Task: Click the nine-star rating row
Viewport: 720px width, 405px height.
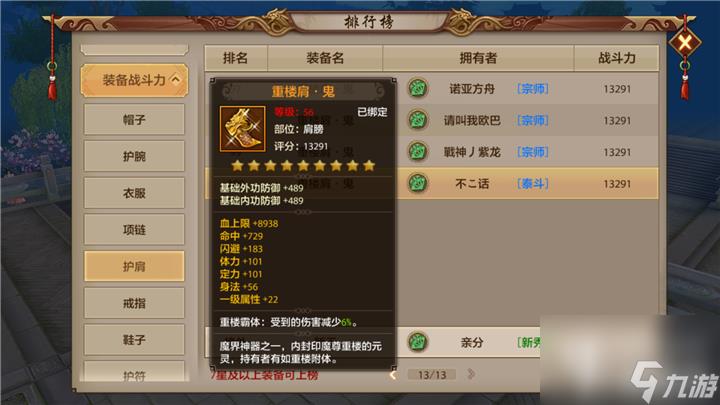Action: pyautogui.click(x=303, y=166)
